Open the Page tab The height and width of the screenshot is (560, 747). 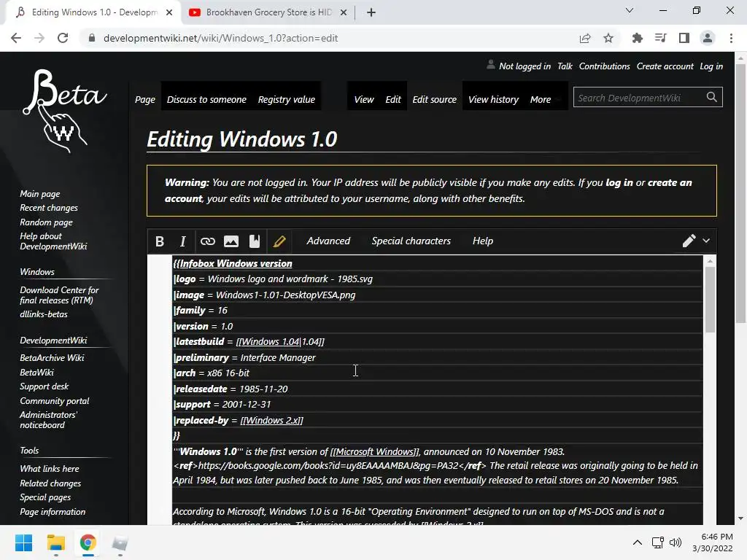click(x=145, y=99)
